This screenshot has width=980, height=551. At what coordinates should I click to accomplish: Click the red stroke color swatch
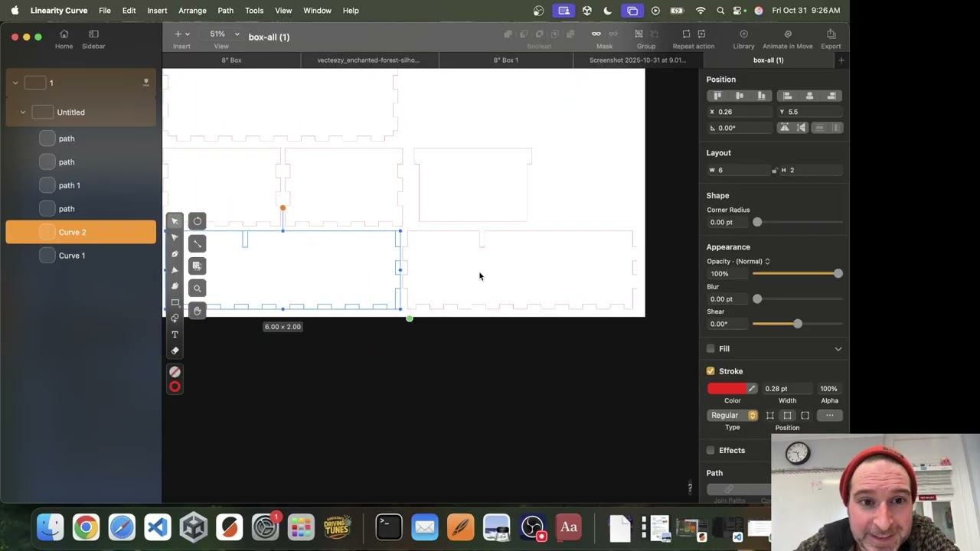coord(727,389)
